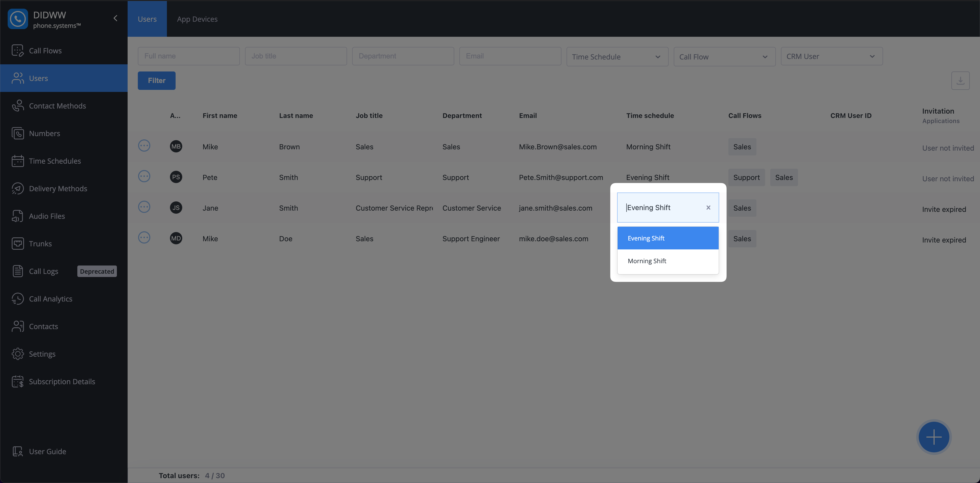Click the MB avatar
The height and width of the screenshot is (483, 980).
click(176, 147)
